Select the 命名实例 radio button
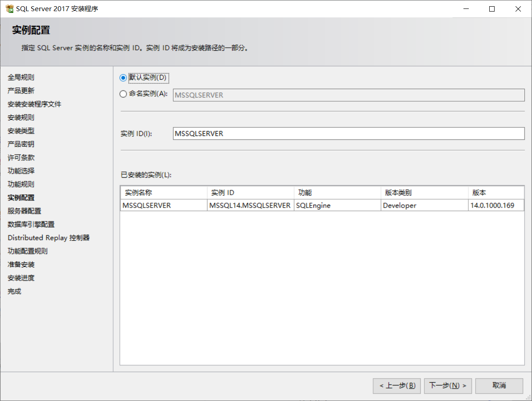 pos(123,94)
